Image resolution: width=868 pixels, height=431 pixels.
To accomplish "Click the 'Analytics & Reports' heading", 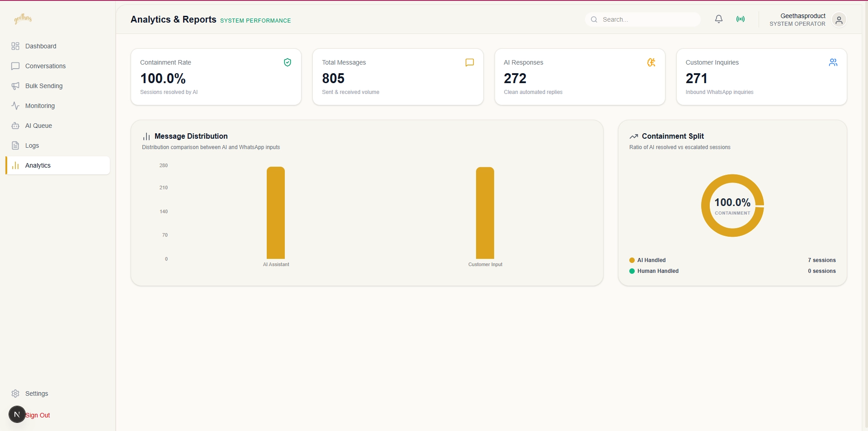I will click(x=174, y=19).
